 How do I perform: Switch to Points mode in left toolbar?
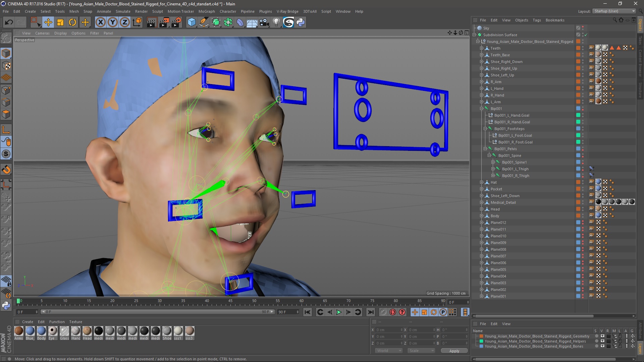tap(6, 90)
